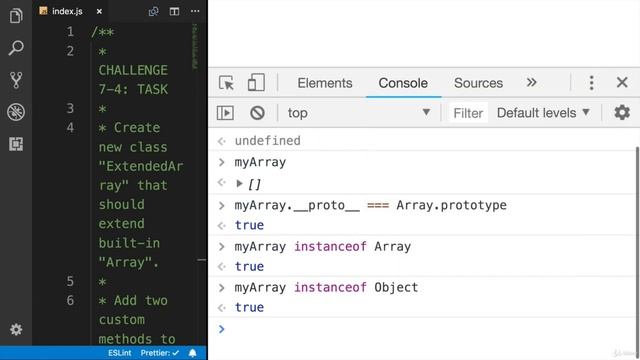Open console settings gear
Viewport: 640px width, 360px height.
click(x=622, y=112)
